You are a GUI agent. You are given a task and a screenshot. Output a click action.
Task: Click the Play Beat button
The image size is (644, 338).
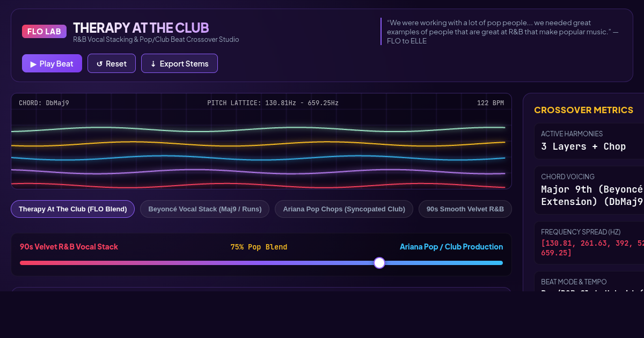click(x=52, y=63)
